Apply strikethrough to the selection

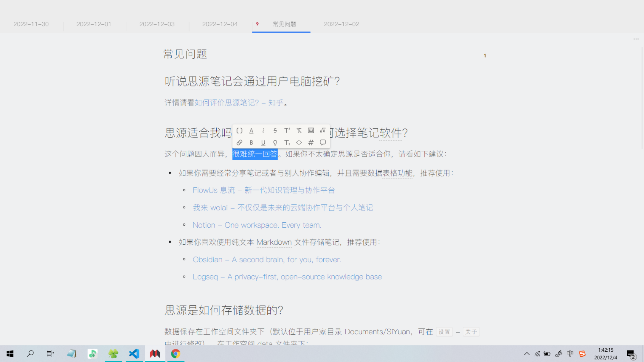275,131
